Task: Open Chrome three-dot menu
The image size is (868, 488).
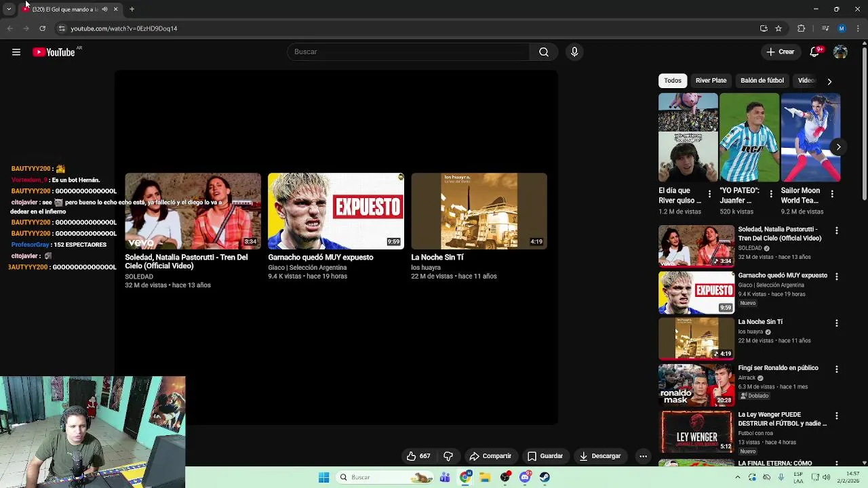Action: 857,28
